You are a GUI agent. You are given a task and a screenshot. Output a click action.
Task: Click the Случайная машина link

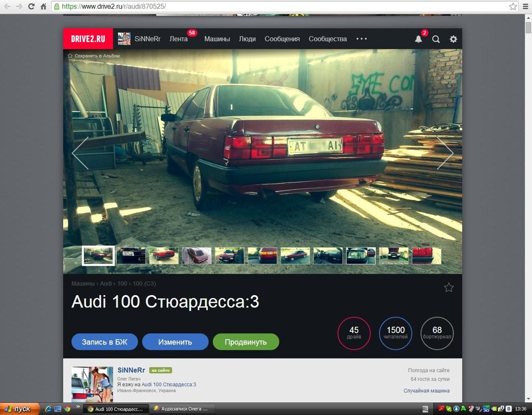[x=427, y=391]
